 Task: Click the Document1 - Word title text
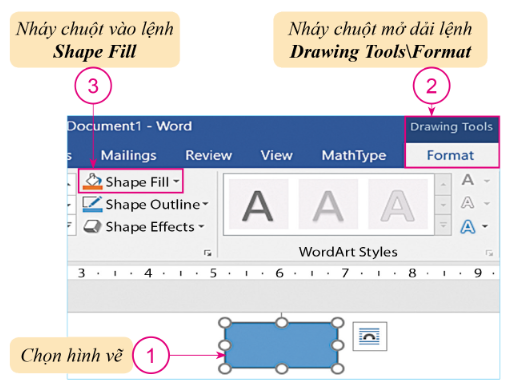coord(130,126)
